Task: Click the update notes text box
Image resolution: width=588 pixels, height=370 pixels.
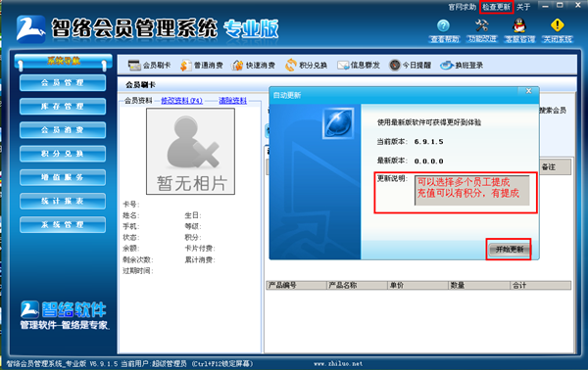Action: (x=471, y=190)
